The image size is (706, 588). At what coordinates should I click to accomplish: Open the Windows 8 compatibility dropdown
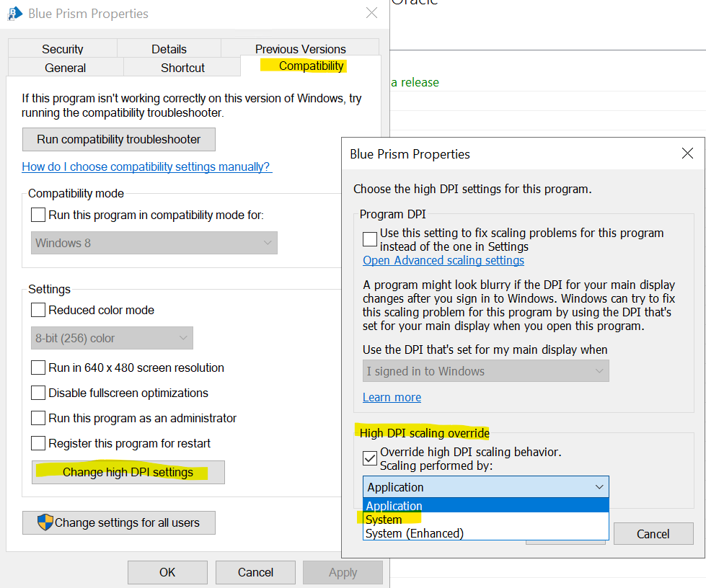coord(154,243)
